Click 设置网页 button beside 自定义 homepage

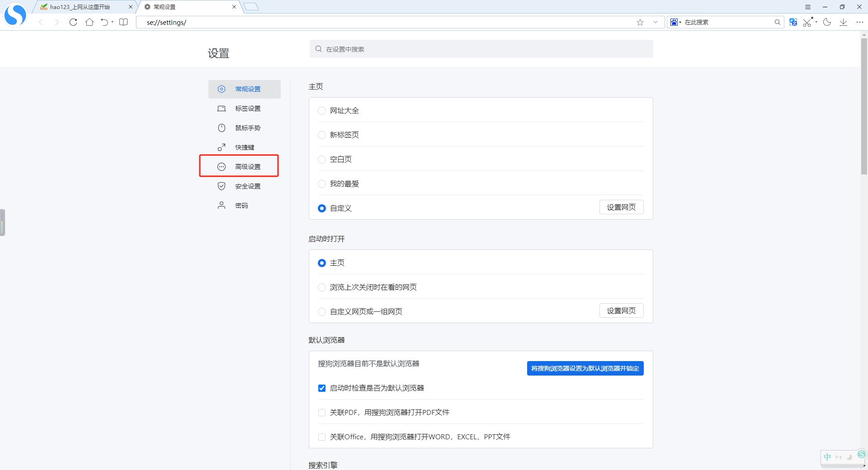621,207
